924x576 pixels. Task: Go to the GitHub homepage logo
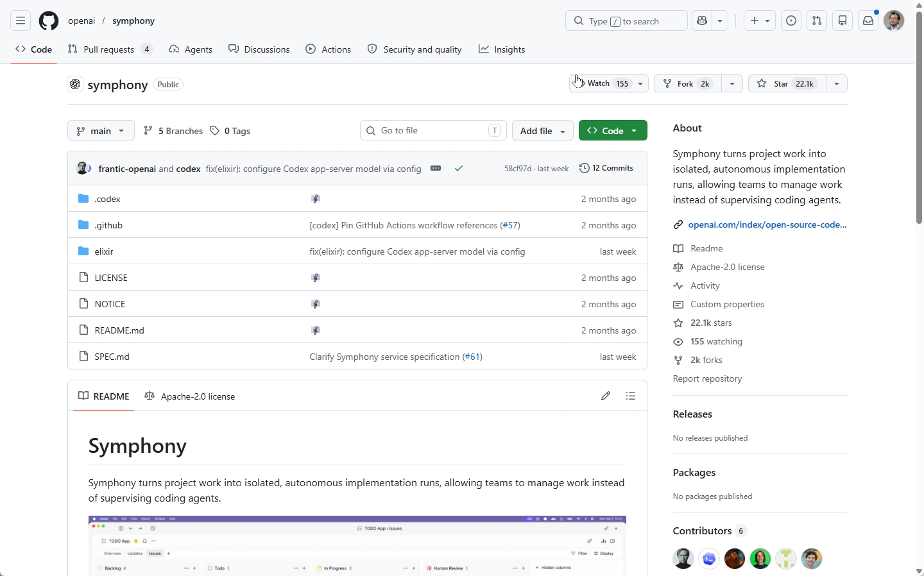coord(49,21)
